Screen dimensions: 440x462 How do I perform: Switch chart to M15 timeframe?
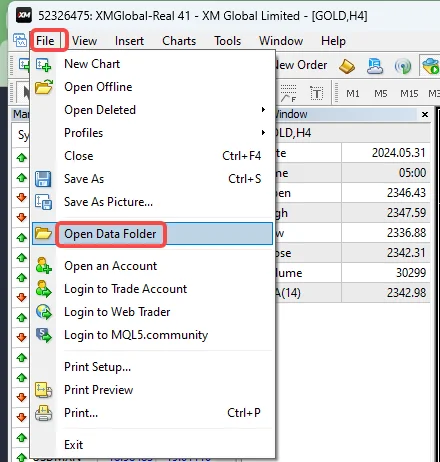409,94
